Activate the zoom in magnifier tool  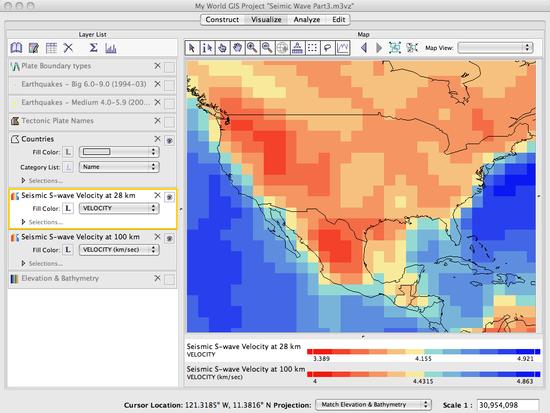(x=252, y=48)
